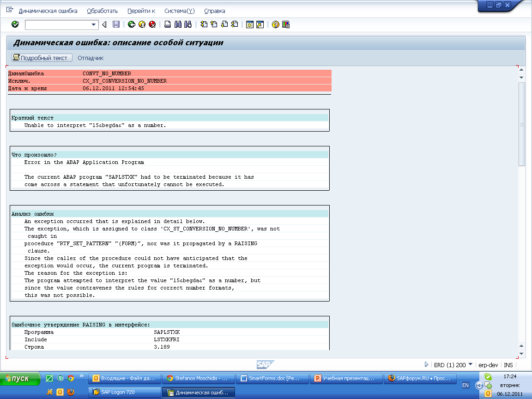Switch to the SAPфорум.RU Firefox taskbar window

[420, 378]
